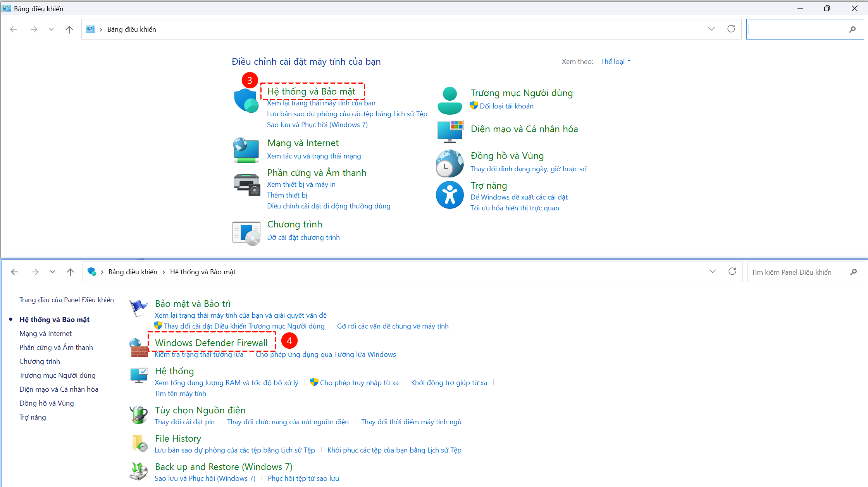Screen dimensions: 868x487
Task: Open recent locations dropdown in lower window
Action: [x=52, y=272]
